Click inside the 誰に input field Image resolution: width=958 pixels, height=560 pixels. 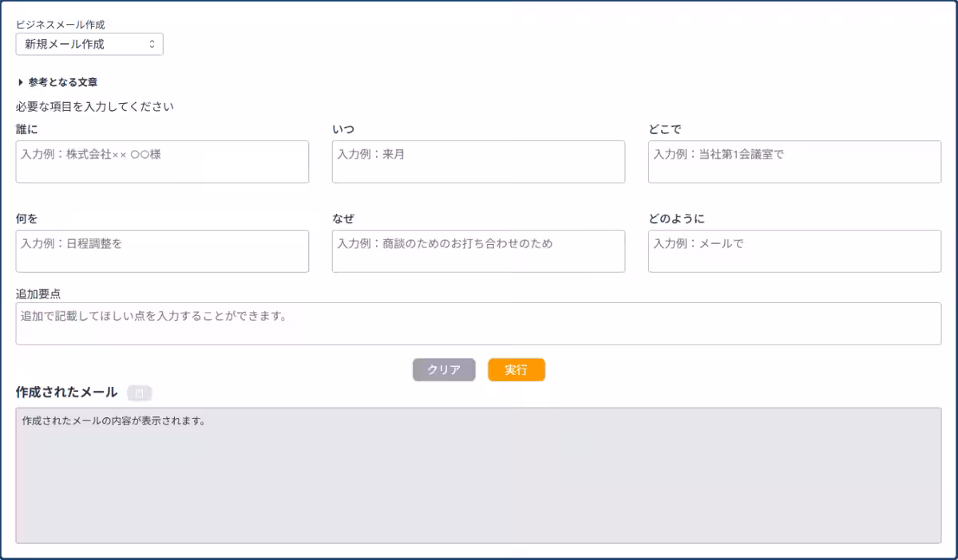tap(162, 162)
